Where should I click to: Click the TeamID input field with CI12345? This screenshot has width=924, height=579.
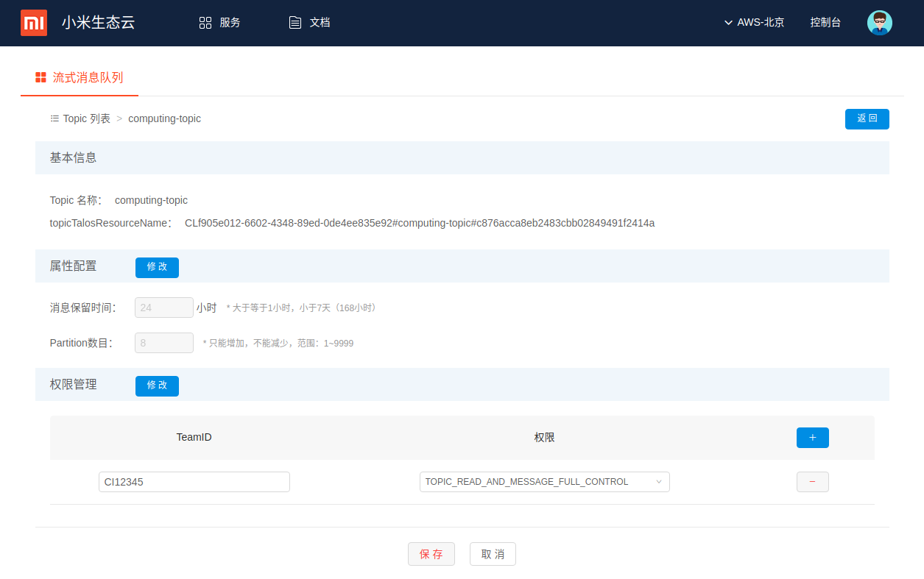coord(194,482)
